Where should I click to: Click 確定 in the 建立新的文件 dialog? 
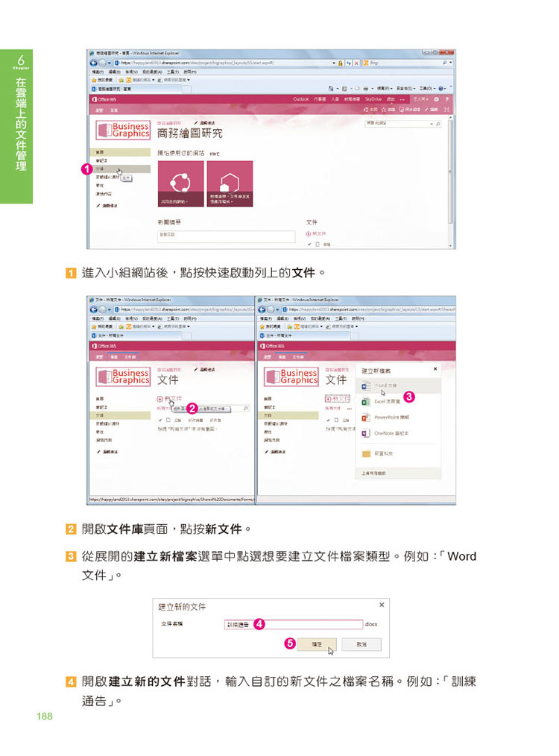click(318, 645)
